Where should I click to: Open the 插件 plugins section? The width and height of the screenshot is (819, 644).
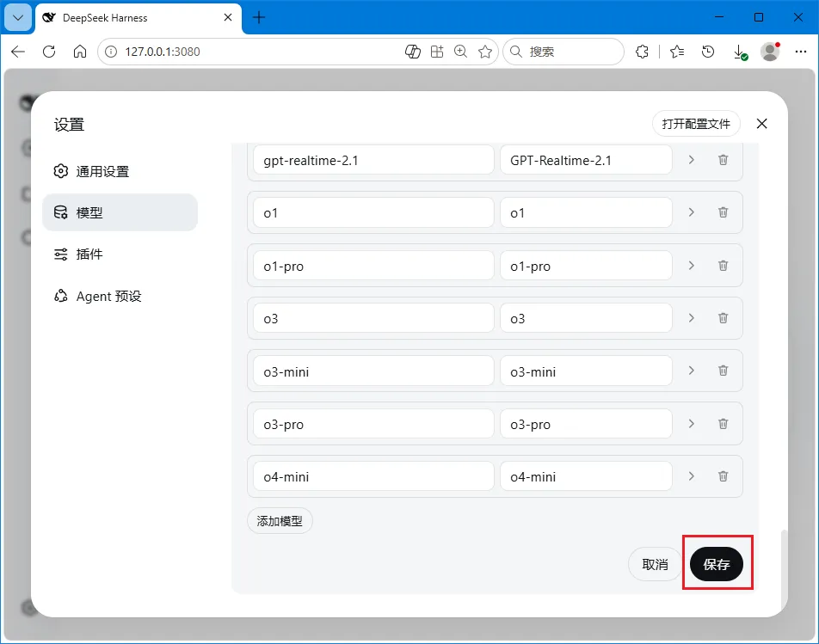tap(120, 255)
